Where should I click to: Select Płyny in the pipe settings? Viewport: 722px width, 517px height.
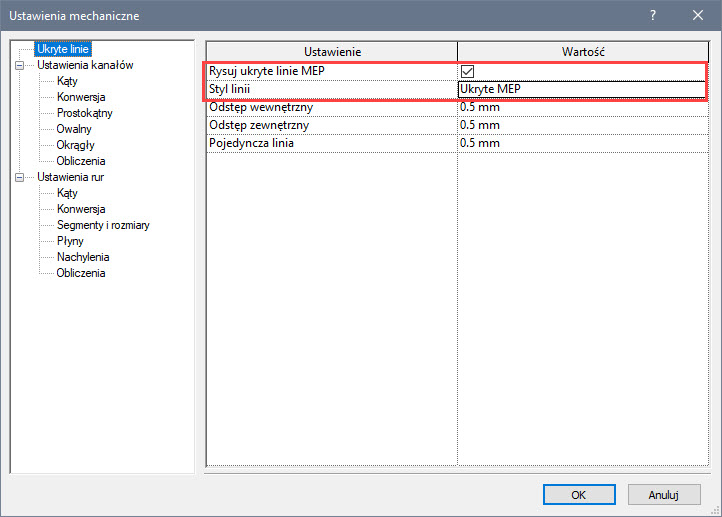click(x=70, y=241)
